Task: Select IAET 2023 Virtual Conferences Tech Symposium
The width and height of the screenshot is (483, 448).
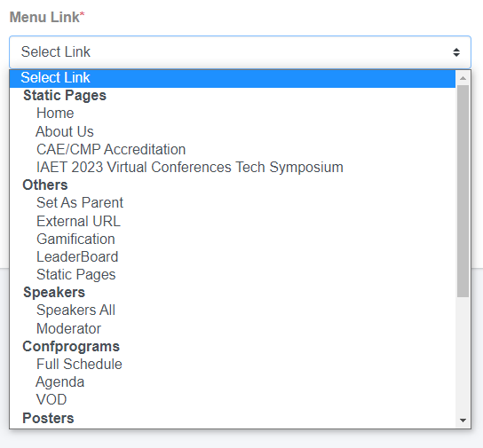Action: pyautogui.click(x=233, y=168)
